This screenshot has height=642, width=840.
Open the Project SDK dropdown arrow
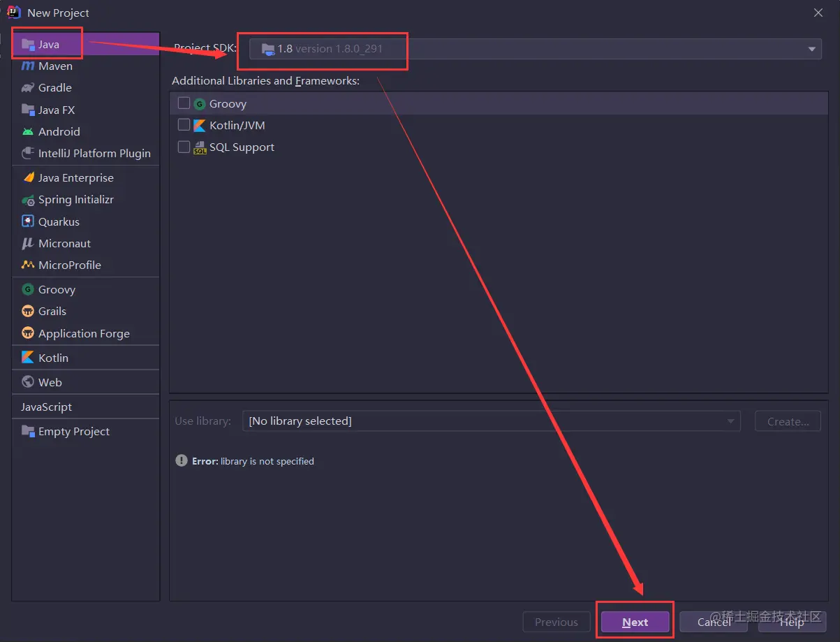click(812, 49)
